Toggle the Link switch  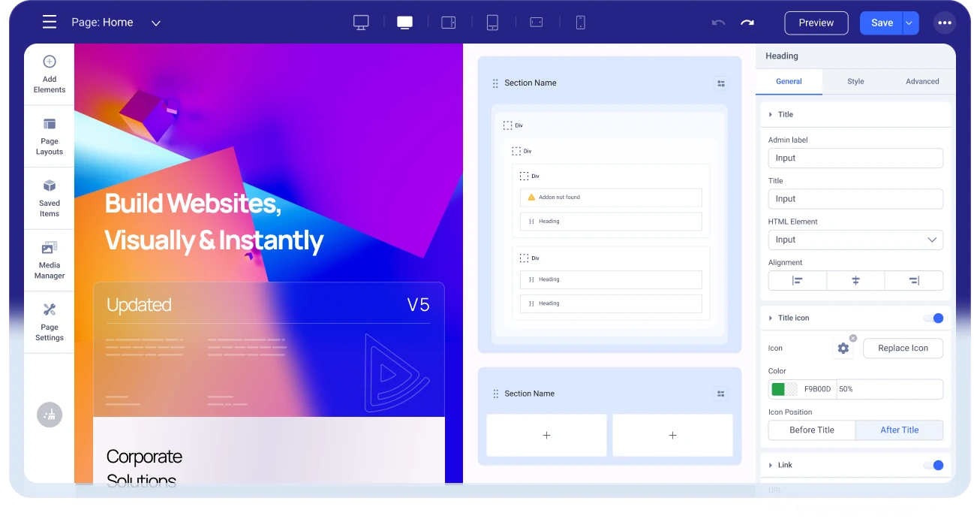click(x=933, y=465)
